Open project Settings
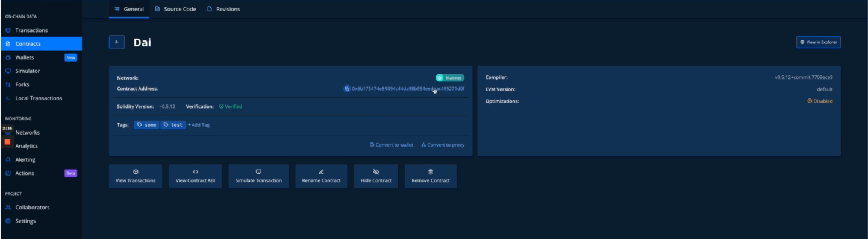Viewport: 868px width, 239px height. 25,221
